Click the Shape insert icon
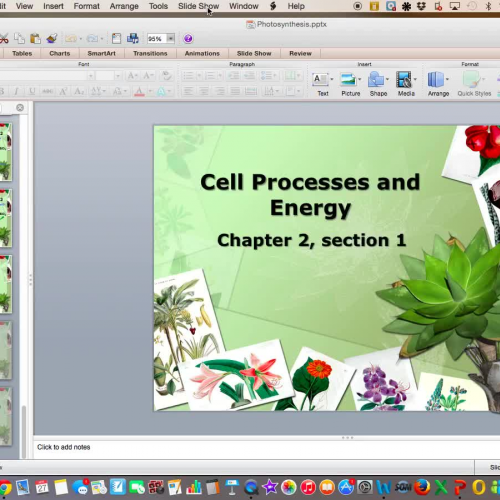500x500 pixels. (376, 80)
